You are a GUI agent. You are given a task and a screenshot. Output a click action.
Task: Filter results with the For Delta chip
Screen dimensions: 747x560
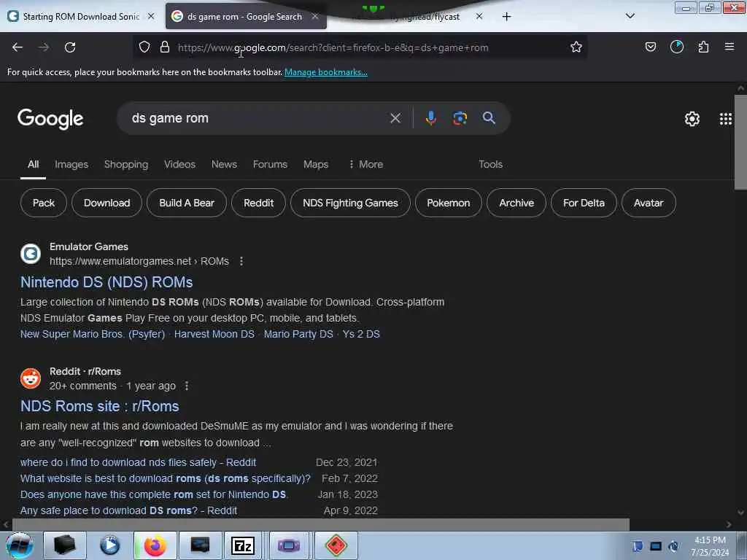584,203
